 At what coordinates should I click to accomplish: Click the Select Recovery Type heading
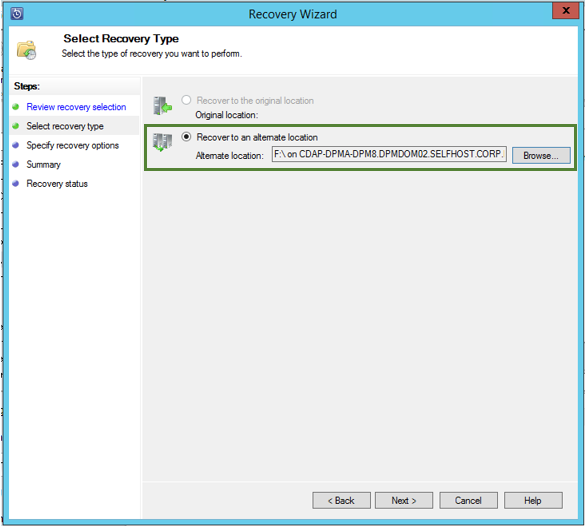coord(121,38)
